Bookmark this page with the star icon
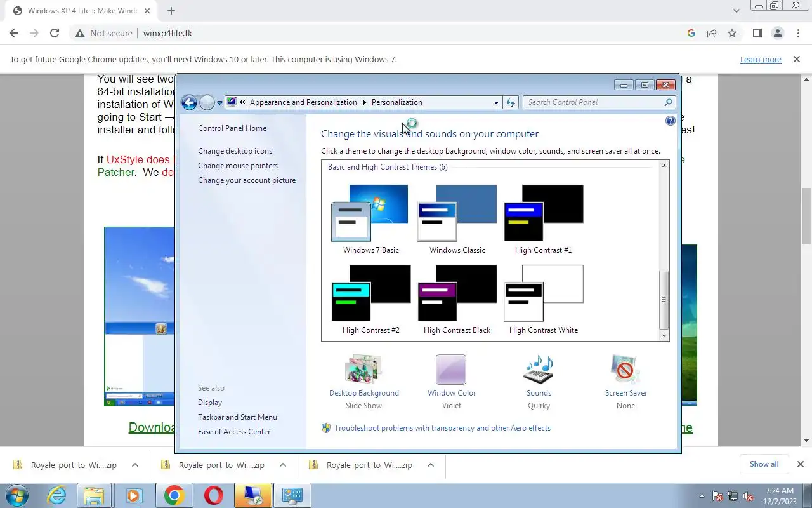 click(732, 33)
